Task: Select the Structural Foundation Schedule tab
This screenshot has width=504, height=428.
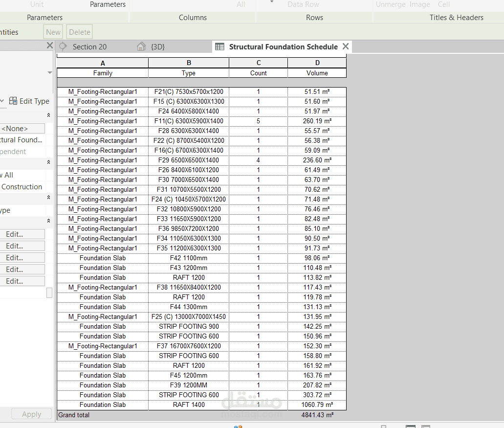Action: point(283,47)
